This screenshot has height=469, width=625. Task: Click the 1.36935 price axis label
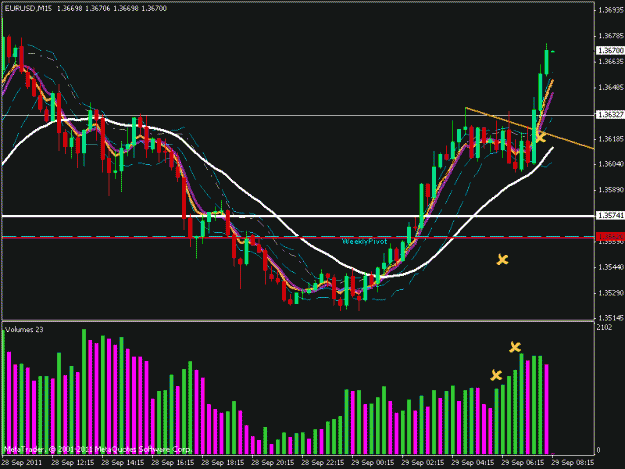coord(611,10)
